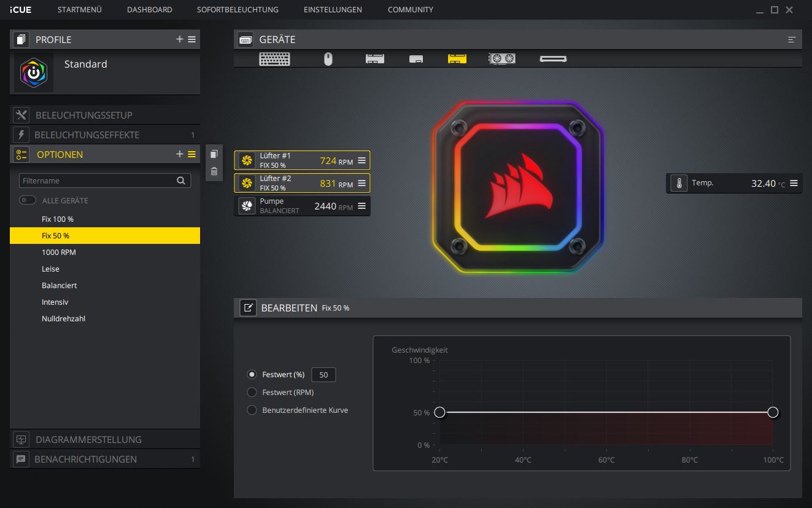Open Lüfter #1 hamburger menu
The image size is (812, 508).
coord(362,161)
